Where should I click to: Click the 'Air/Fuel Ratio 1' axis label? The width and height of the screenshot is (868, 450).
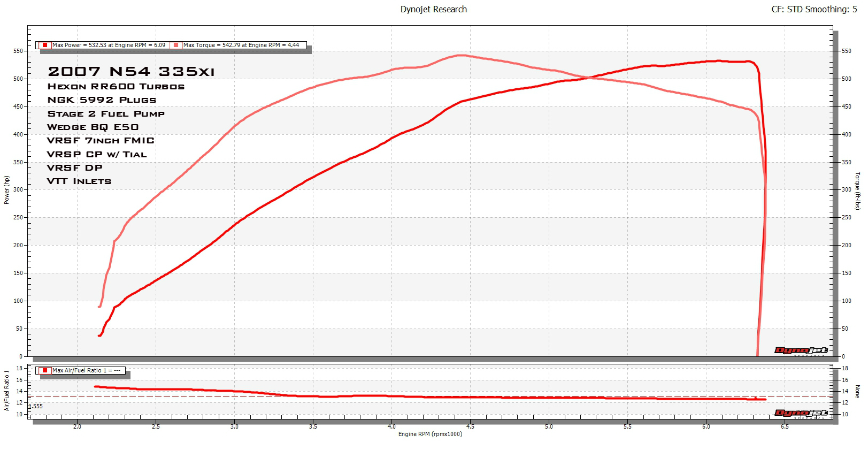click(x=6, y=391)
